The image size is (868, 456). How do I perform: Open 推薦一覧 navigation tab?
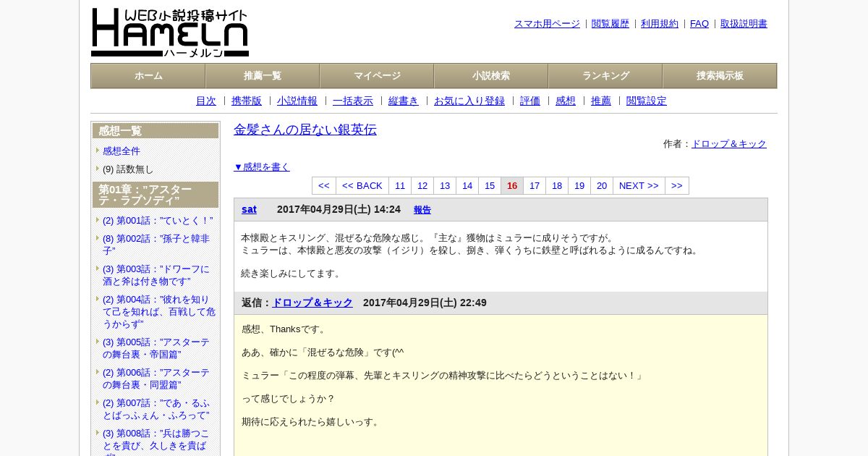pos(263,76)
